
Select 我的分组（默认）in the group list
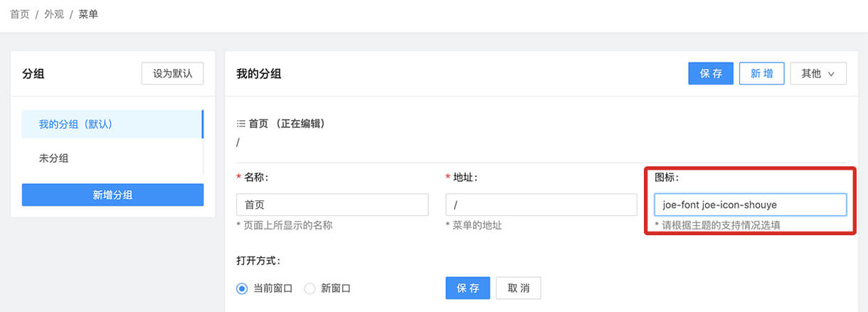112,124
